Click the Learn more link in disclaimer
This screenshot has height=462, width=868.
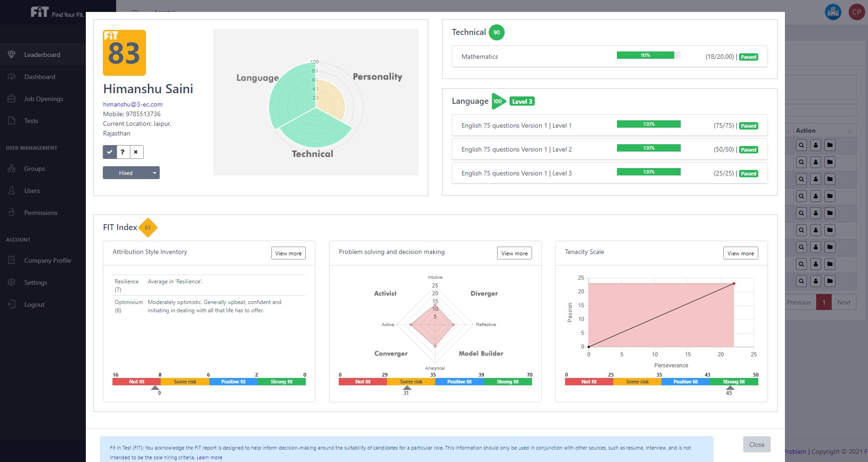[209, 457]
